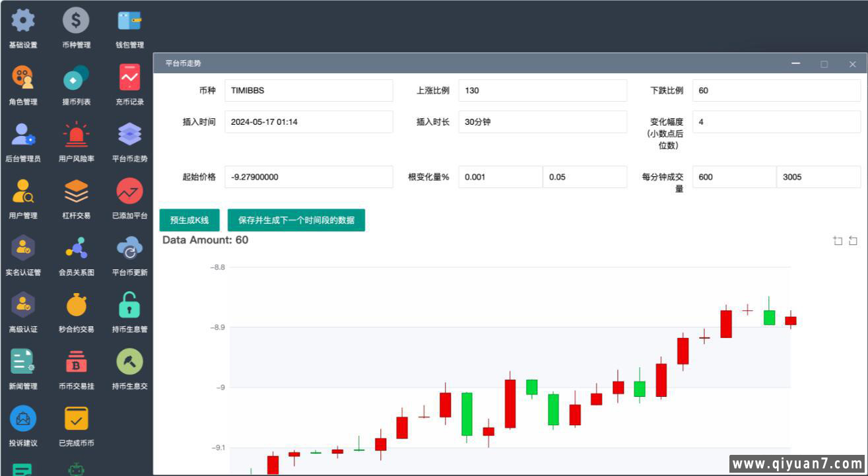868x476 pixels.
Task: Open 秒合约交易 stopwatch icon
Action: pyautogui.click(x=76, y=305)
